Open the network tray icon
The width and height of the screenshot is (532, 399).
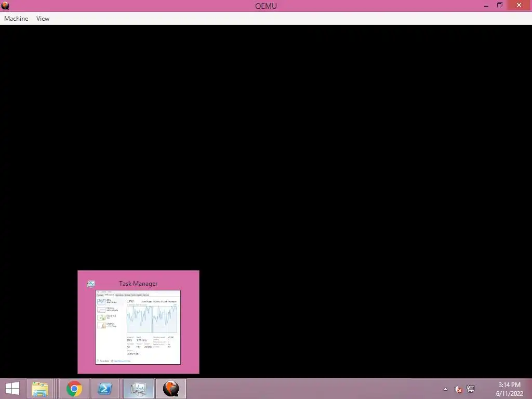pos(471,389)
